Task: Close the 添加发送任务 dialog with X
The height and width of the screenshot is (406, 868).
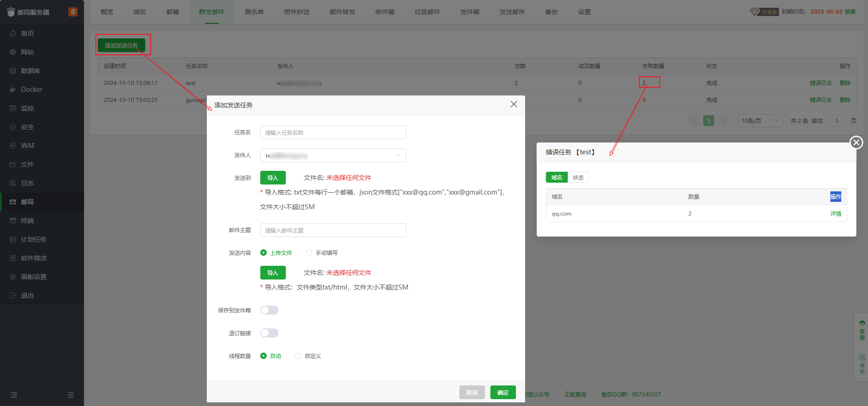Action: click(514, 105)
